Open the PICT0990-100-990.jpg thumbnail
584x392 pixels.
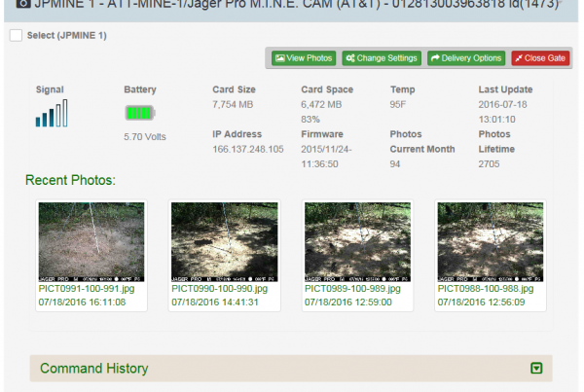(224, 242)
